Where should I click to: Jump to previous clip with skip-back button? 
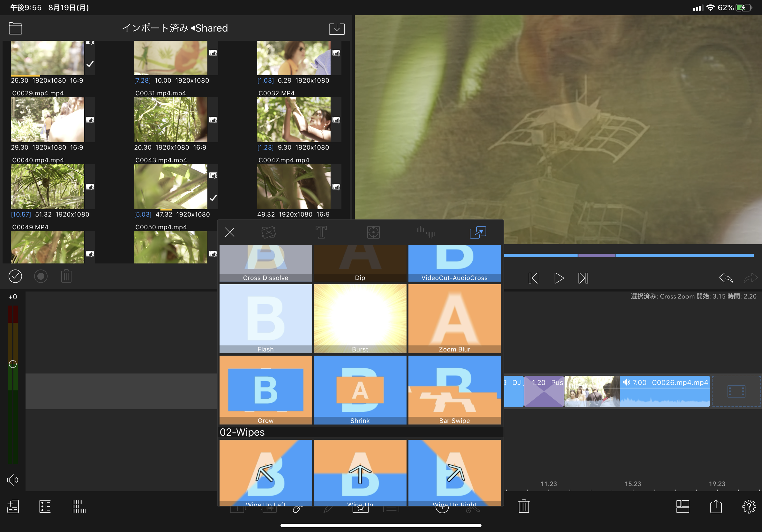[533, 278]
